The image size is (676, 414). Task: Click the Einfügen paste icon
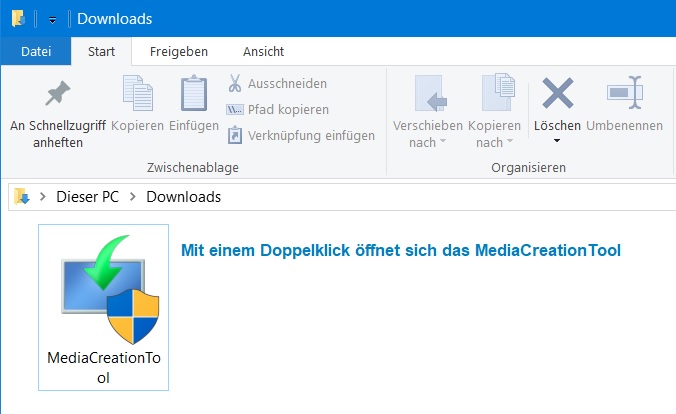194,93
